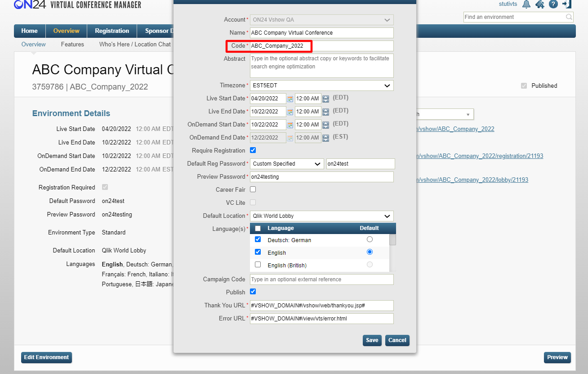Set Deutsch: German as default language
The height and width of the screenshot is (374, 588).
click(x=370, y=239)
